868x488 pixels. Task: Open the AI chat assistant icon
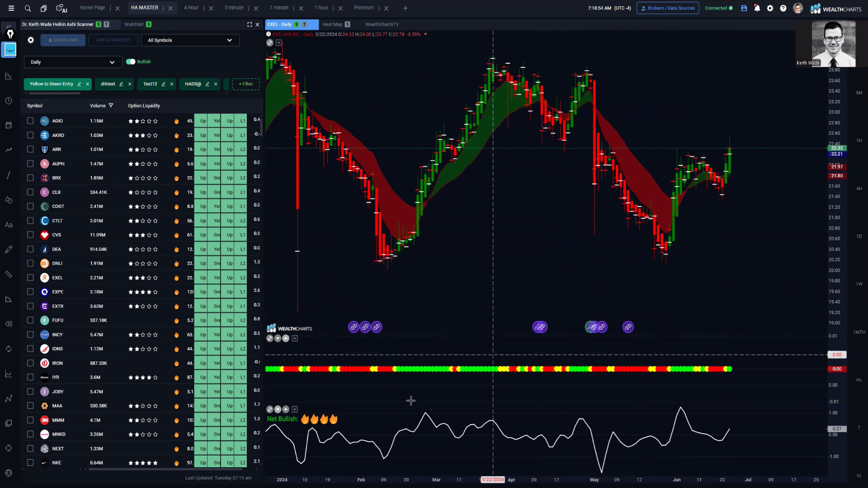tap(61, 8)
